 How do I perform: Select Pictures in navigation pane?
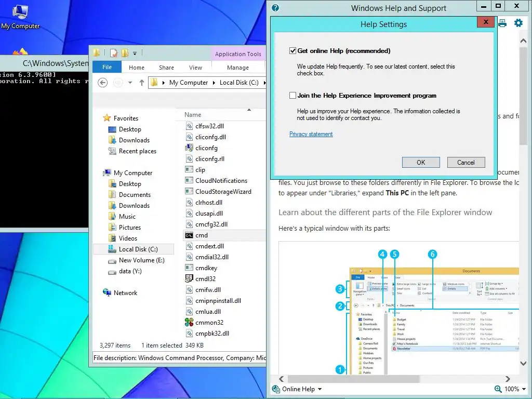pos(129,228)
